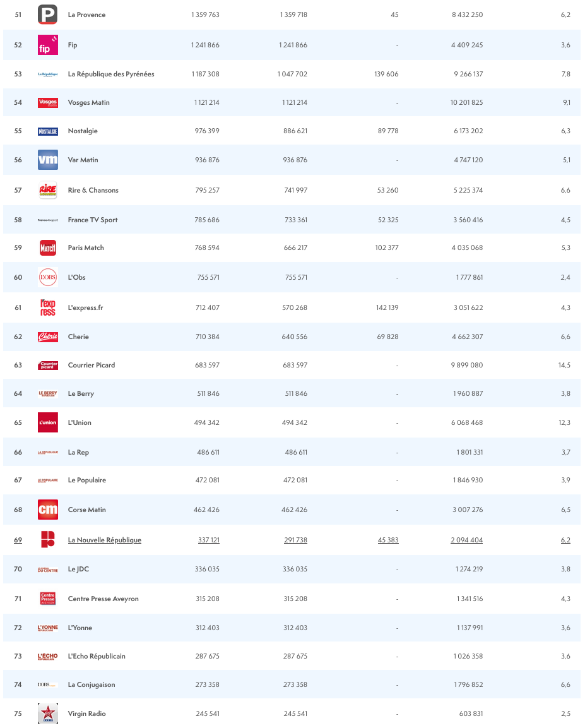
Task: Click the Virgin Radio star logo
Action: (x=48, y=713)
